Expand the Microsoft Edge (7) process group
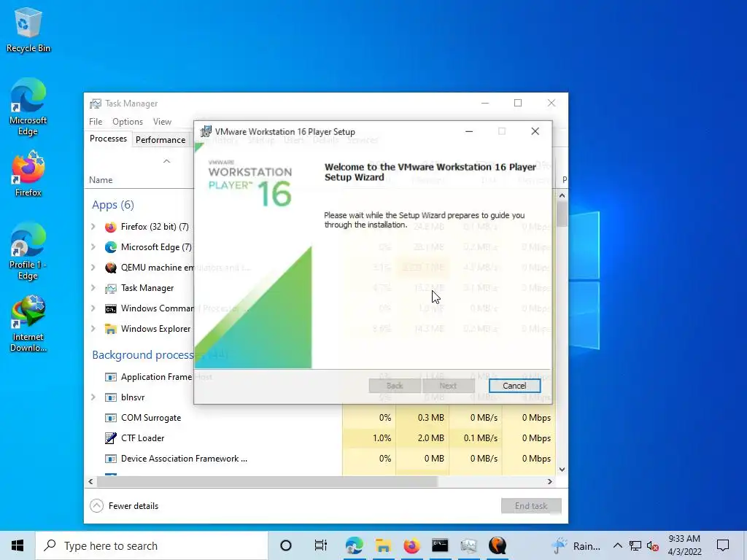Viewport: 747px width, 560px height. pos(93,247)
